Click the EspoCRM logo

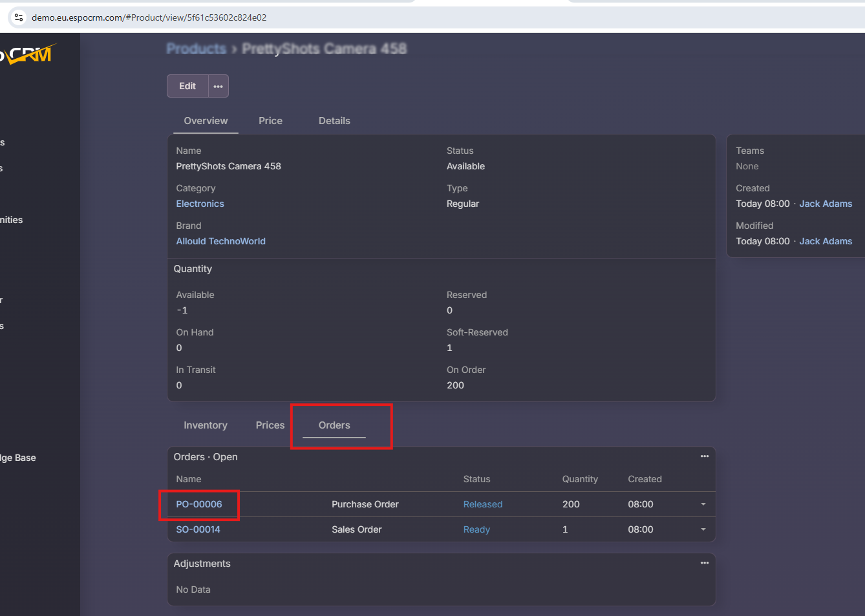click(29, 55)
